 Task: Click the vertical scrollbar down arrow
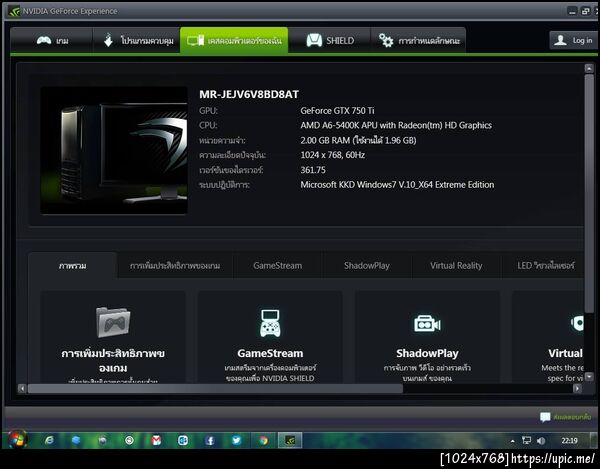589,376
